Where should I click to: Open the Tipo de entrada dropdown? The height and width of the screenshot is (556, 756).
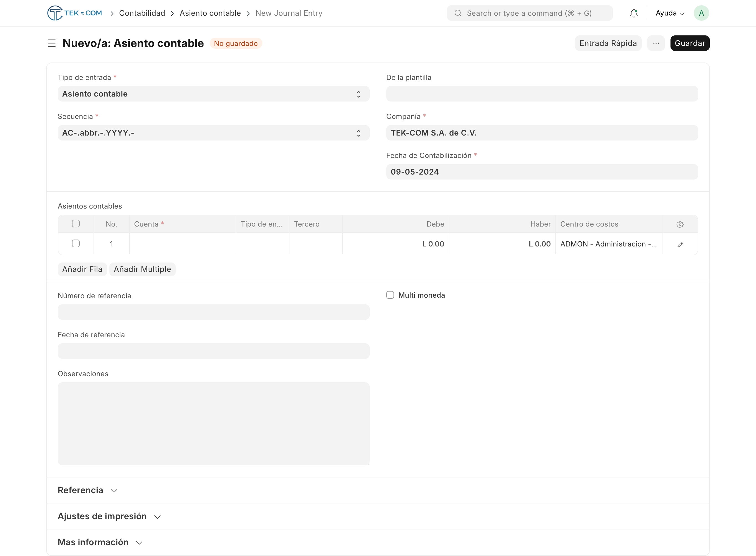tap(213, 94)
